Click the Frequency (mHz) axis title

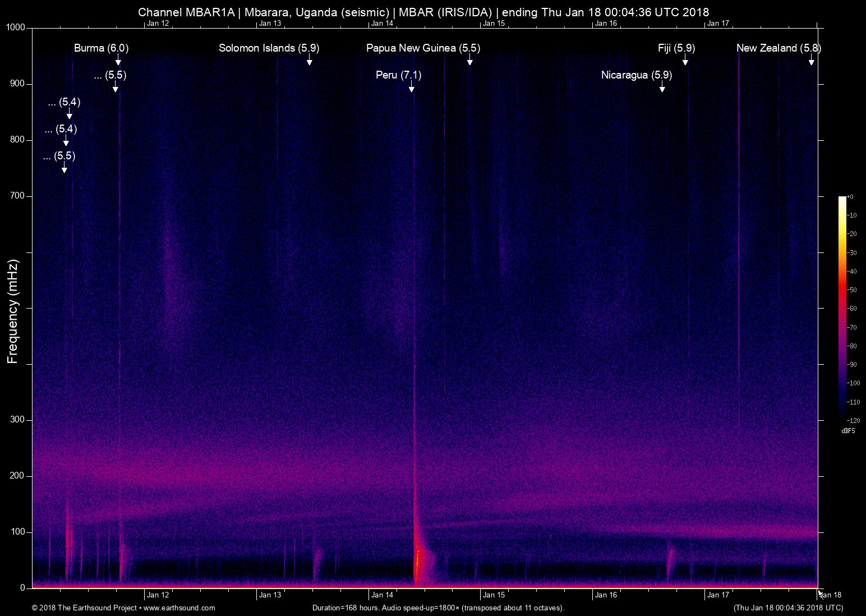pyautogui.click(x=13, y=311)
